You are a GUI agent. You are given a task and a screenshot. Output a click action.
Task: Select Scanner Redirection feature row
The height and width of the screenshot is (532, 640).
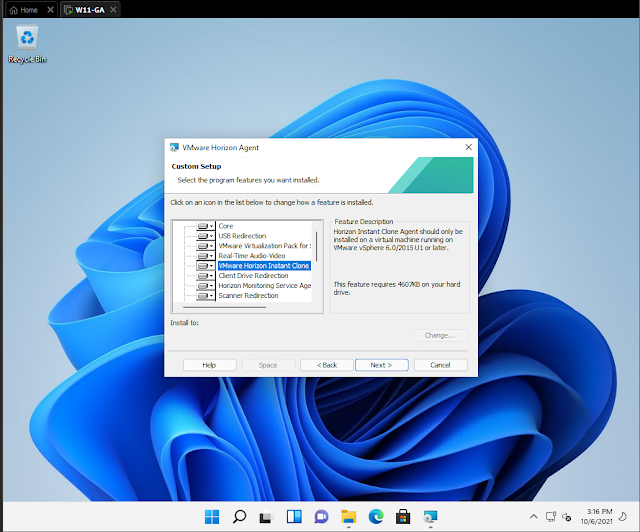click(x=248, y=296)
